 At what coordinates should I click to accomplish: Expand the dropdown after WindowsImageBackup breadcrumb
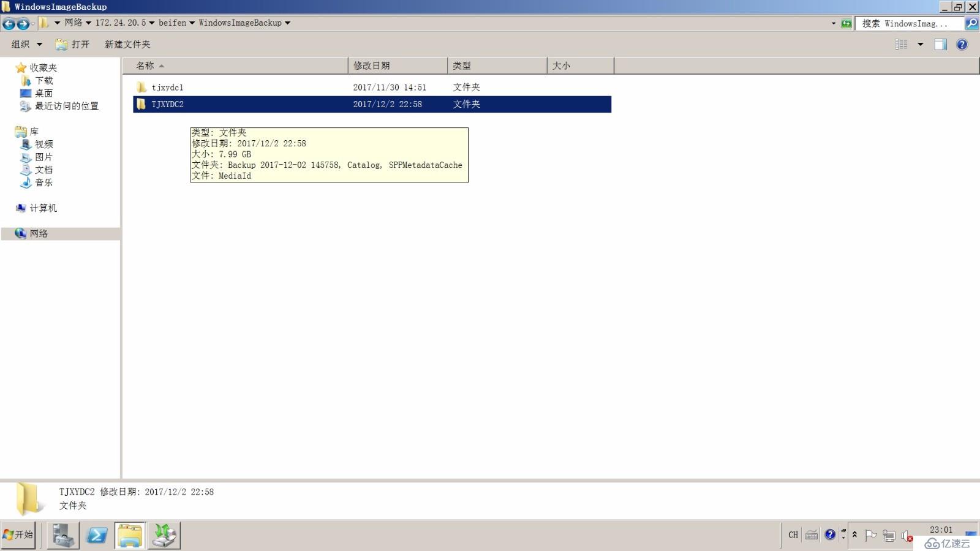pos(287,23)
